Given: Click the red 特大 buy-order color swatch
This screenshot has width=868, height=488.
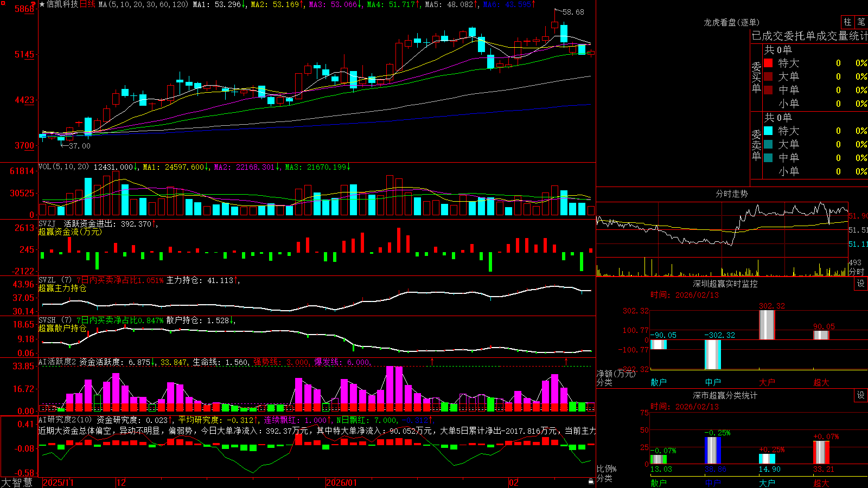Looking at the screenshot, I should (768, 63).
